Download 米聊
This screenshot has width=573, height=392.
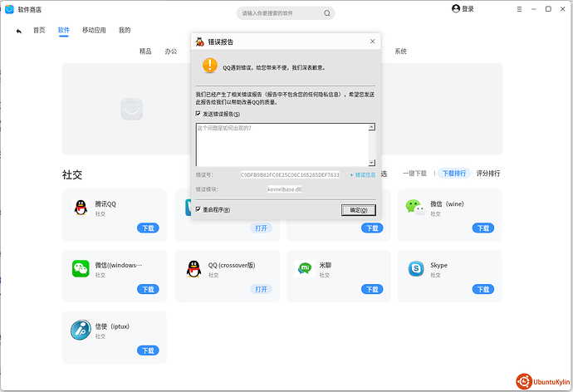tap(372, 289)
